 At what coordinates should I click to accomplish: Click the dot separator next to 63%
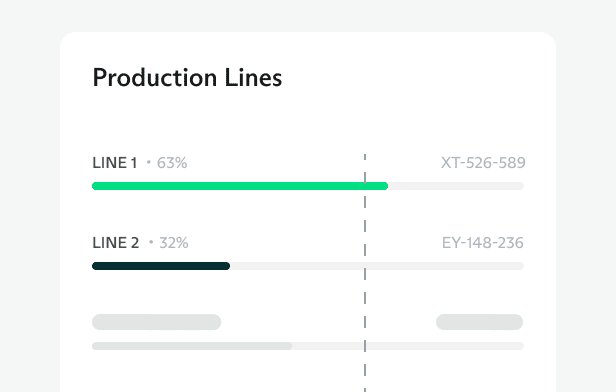pos(148,162)
